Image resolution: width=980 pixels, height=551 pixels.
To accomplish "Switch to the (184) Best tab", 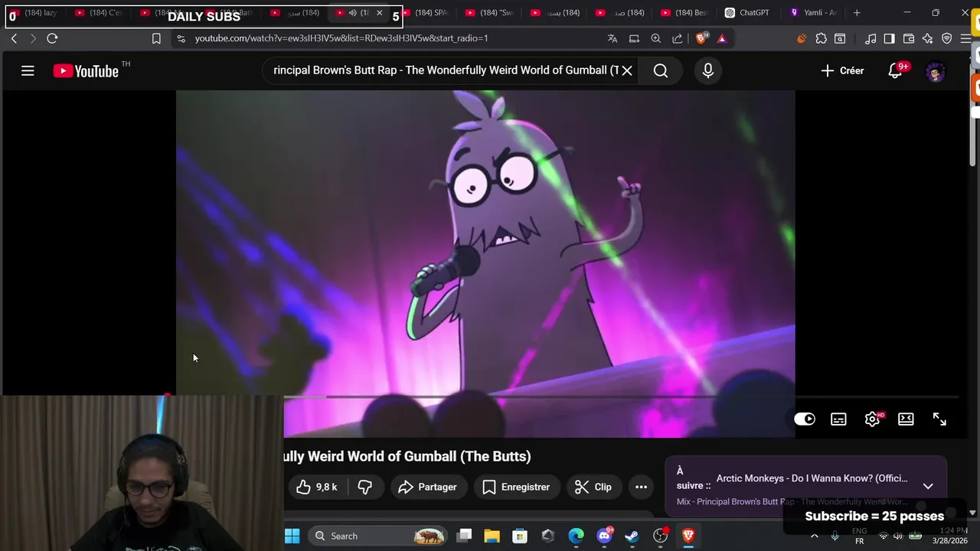I will pos(685,12).
